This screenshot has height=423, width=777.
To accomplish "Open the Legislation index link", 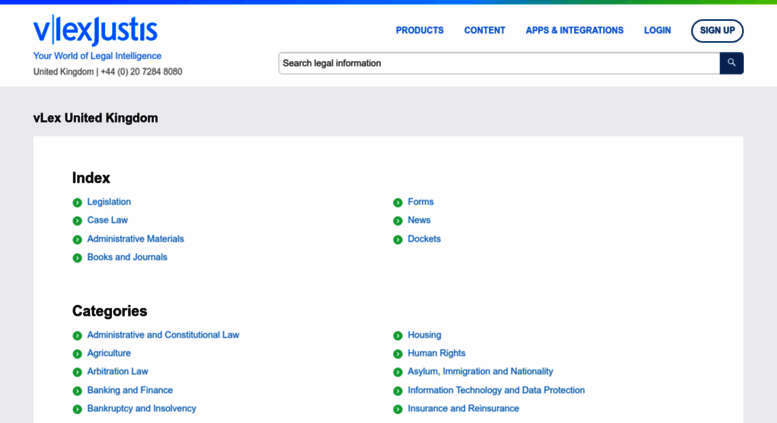I will click(109, 202).
